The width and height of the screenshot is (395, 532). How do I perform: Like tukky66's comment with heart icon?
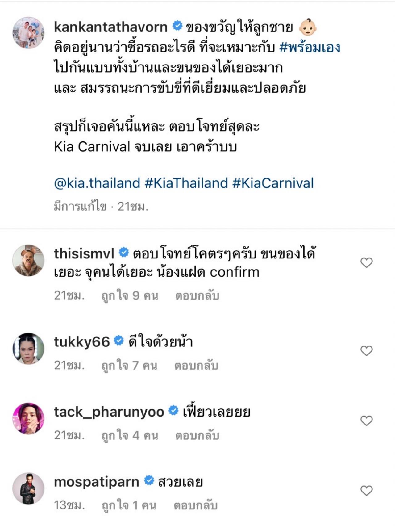point(366,351)
